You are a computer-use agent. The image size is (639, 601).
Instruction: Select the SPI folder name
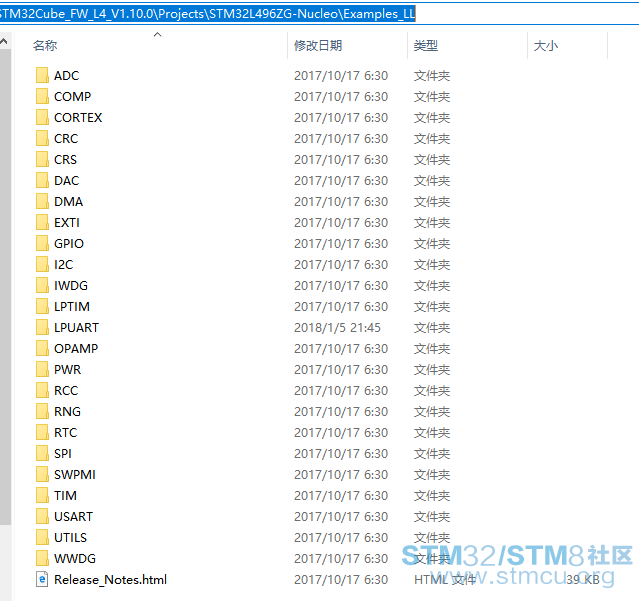(63, 454)
